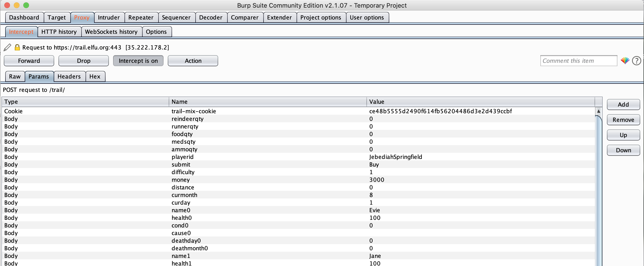The image size is (644, 266).
Task: Open the Intruder tab
Action: (x=109, y=18)
